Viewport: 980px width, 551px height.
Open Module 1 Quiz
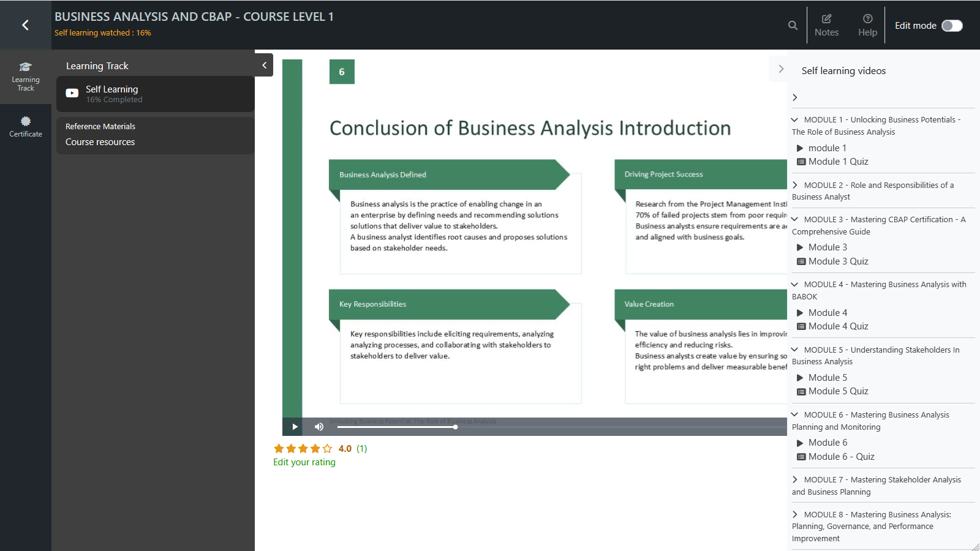point(832,162)
